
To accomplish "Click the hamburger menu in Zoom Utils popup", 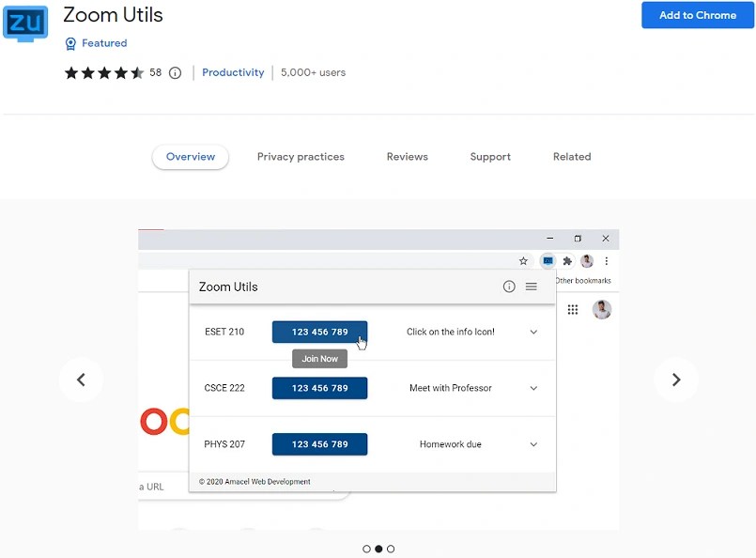I will 531,287.
